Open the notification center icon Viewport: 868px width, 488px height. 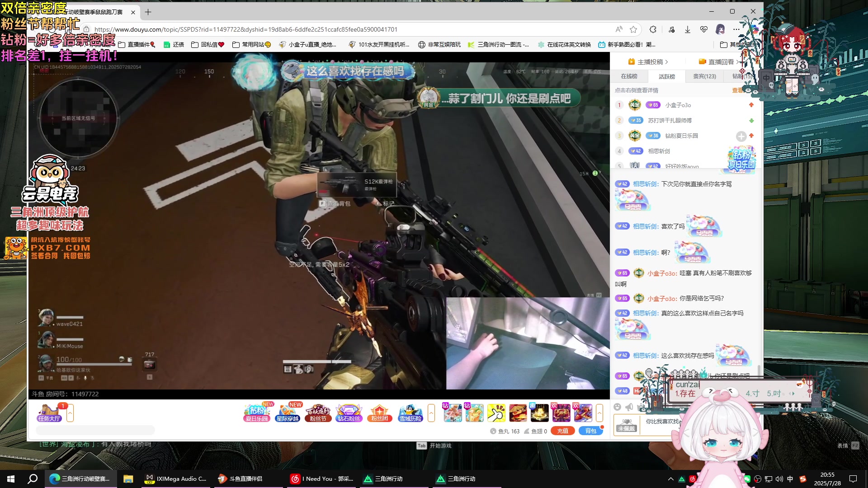[x=853, y=479]
